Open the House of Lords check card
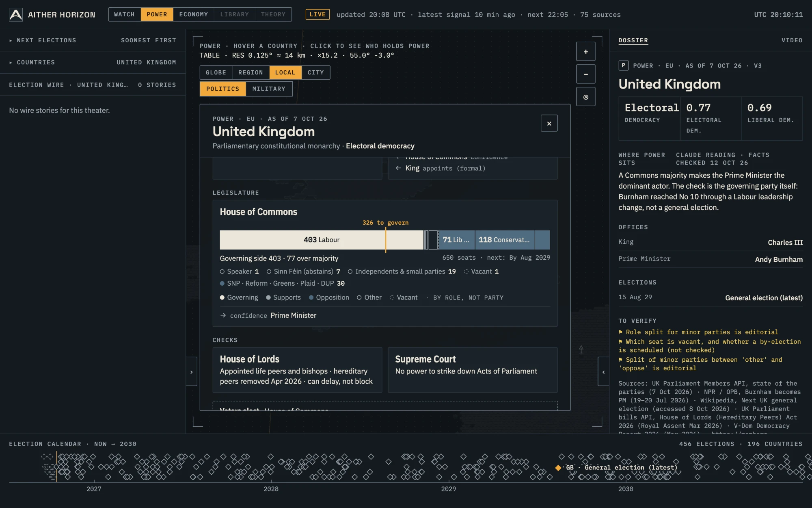812x508 pixels. (297, 370)
